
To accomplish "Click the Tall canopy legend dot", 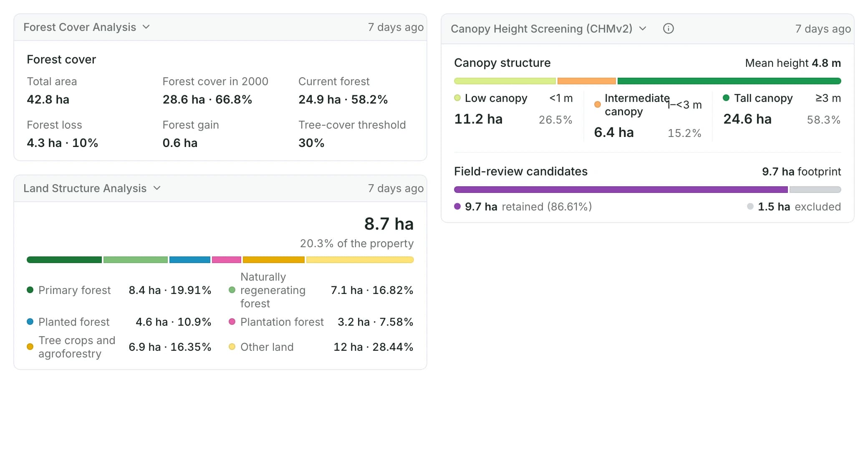I will coord(726,98).
